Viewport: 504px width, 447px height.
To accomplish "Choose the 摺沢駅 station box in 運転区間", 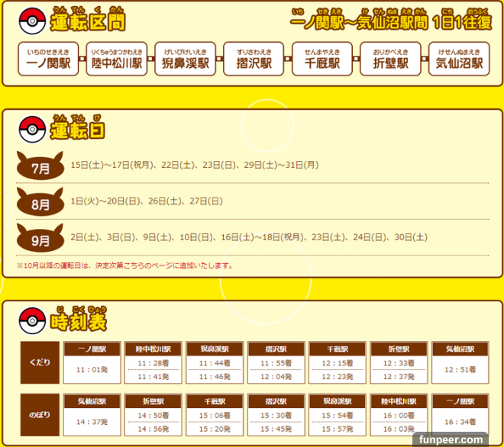I will [x=254, y=59].
